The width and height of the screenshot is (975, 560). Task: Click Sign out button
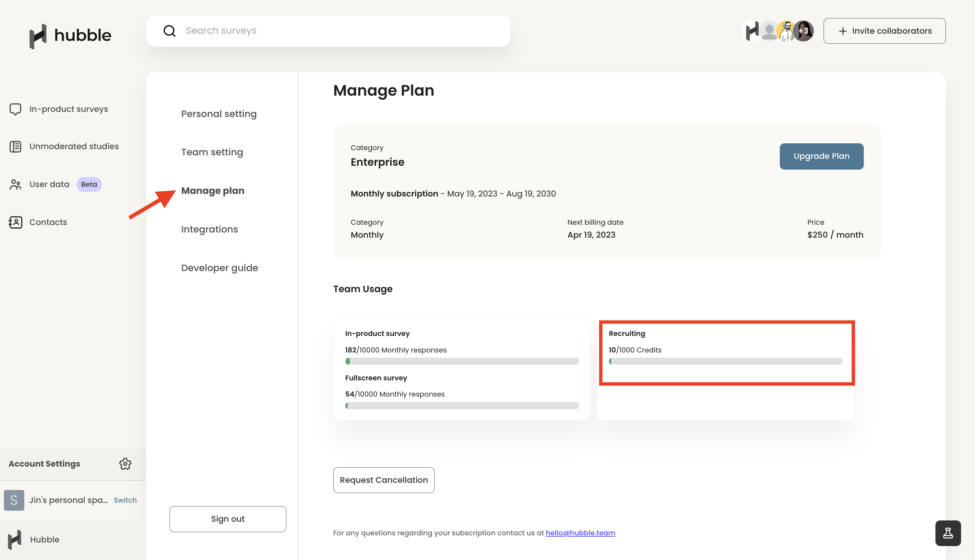pyautogui.click(x=228, y=519)
